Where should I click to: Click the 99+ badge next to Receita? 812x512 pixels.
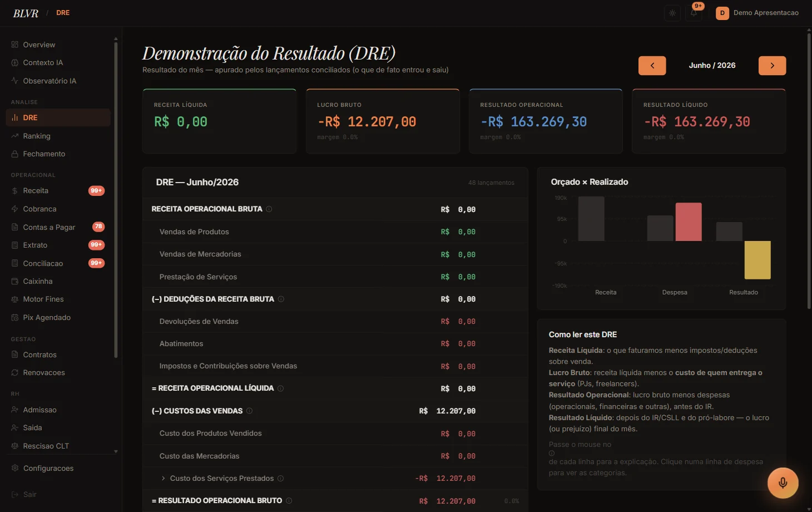[97, 191]
